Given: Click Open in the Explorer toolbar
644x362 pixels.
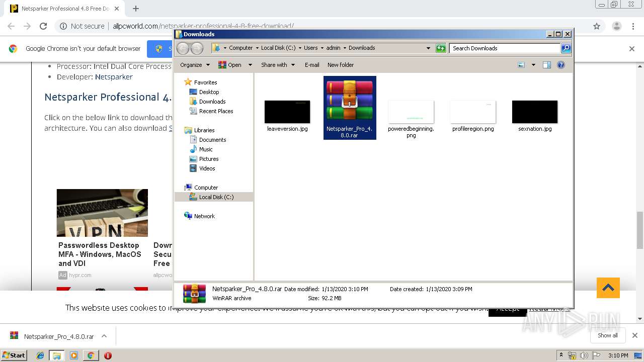Looking at the screenshot, I should [230, 65].
